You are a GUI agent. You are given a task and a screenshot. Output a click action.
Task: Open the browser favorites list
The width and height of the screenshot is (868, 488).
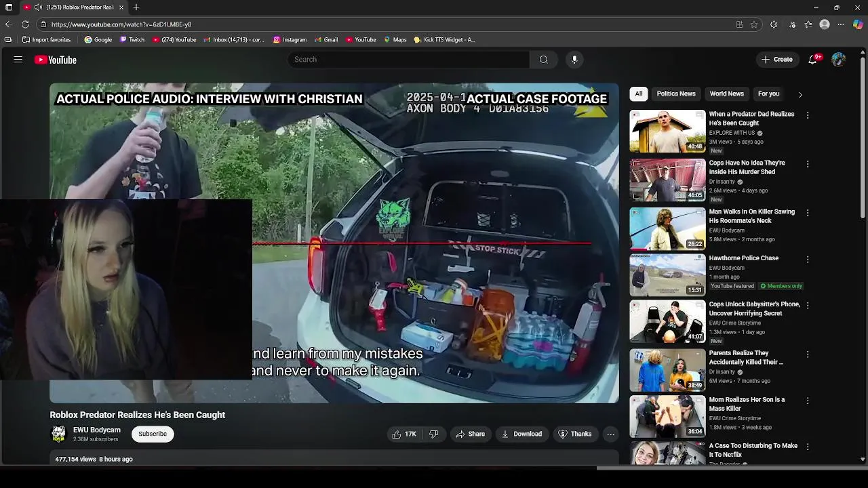point(808,24)
